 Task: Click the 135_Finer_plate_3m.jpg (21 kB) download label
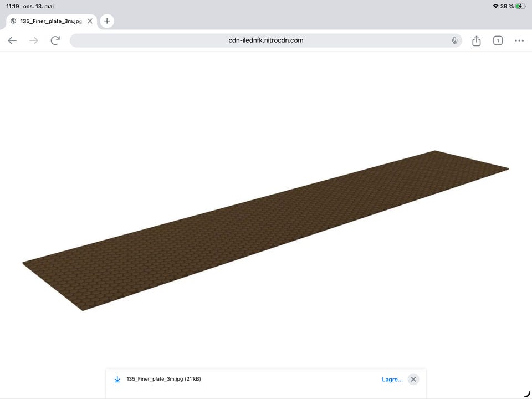click(x=163, y=379)
